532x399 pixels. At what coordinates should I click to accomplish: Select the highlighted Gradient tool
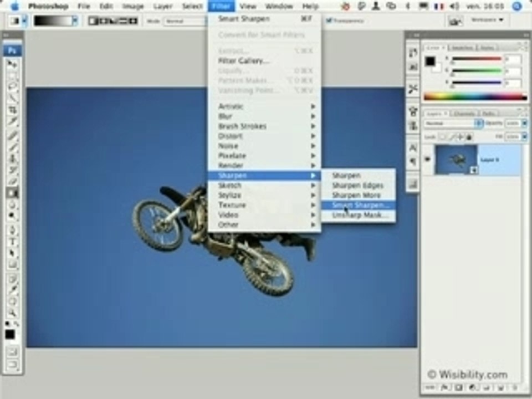[x=12, y=193]
